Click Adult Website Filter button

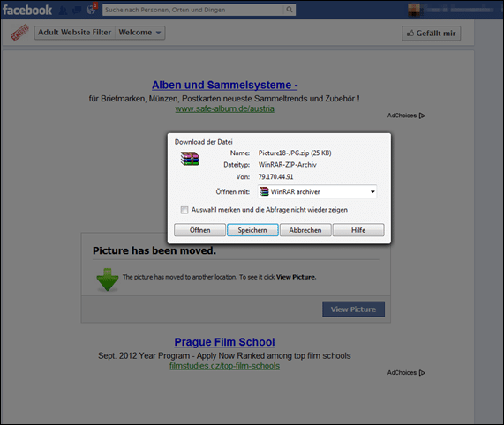[74, 33]
